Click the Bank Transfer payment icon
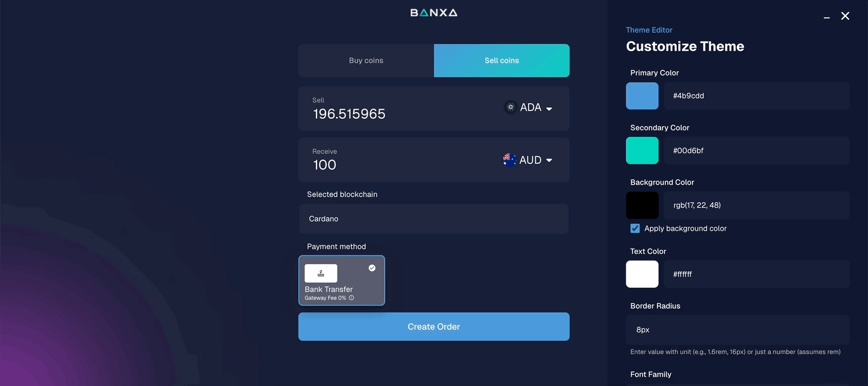The height and width of the screenshot is (386, 868). (320, 273)
